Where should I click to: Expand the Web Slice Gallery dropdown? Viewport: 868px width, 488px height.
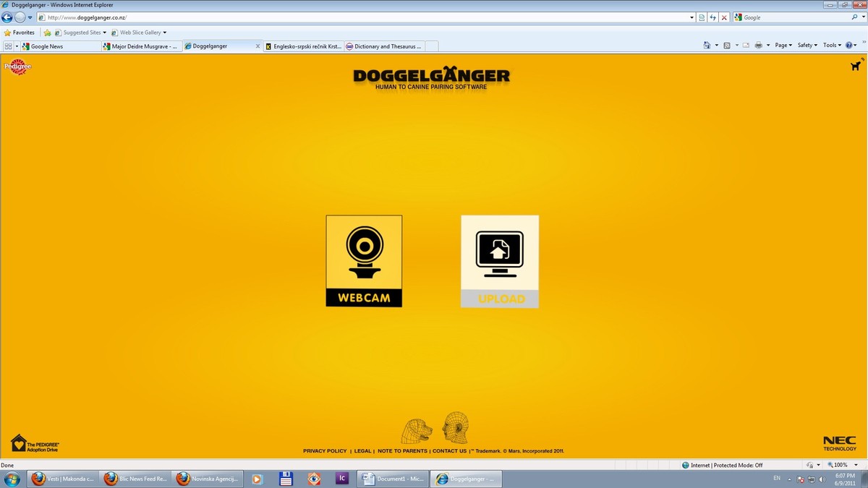click(x=139, y=33)
